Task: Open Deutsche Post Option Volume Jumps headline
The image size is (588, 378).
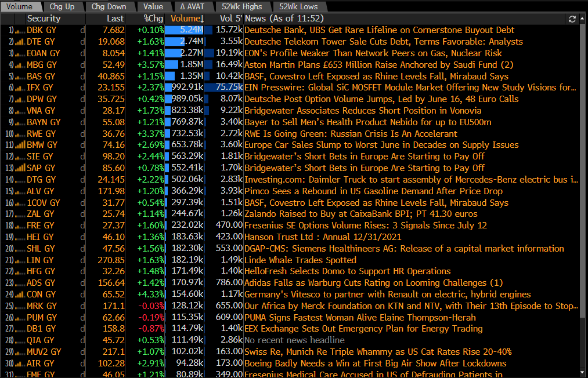Action: 381,99
